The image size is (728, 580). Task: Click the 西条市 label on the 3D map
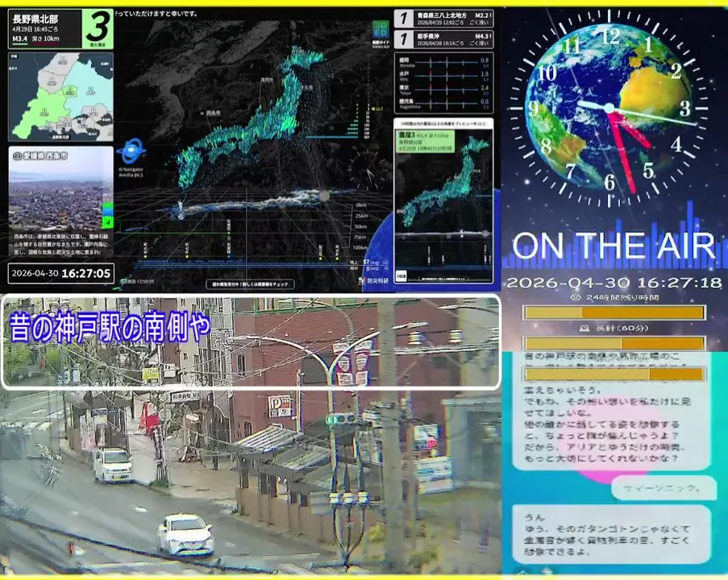point(213,113)
